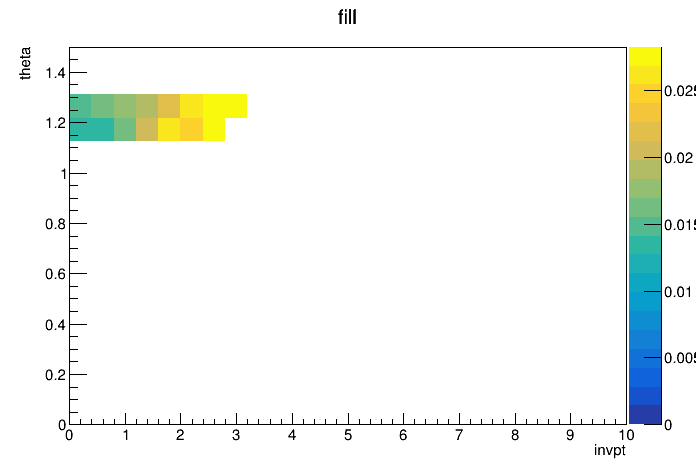Click the x-axis label "5"
The width and height of the screenshot is (696, 472).
click(348, 435)
